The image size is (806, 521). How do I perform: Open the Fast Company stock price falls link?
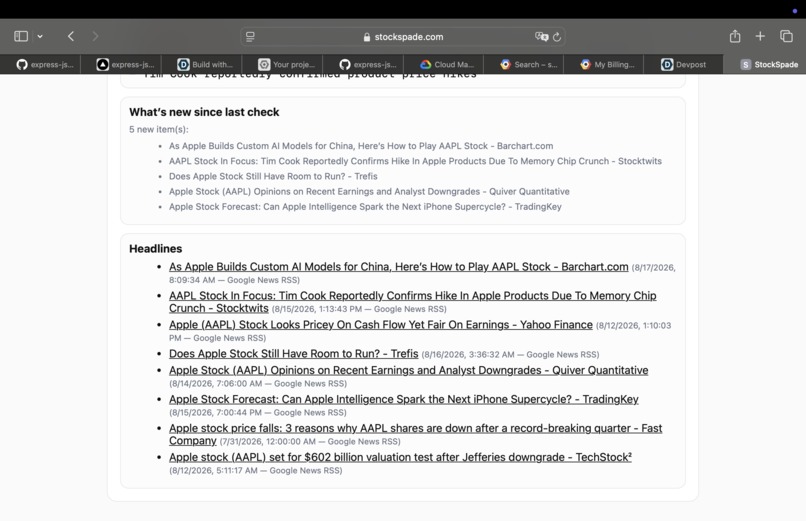(x=415, y=434)
